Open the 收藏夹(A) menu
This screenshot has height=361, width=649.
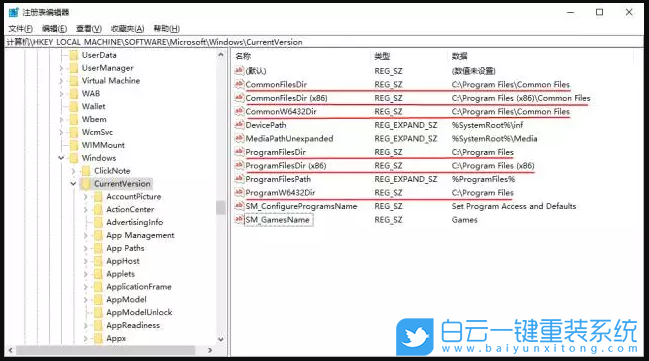(127, 29)
